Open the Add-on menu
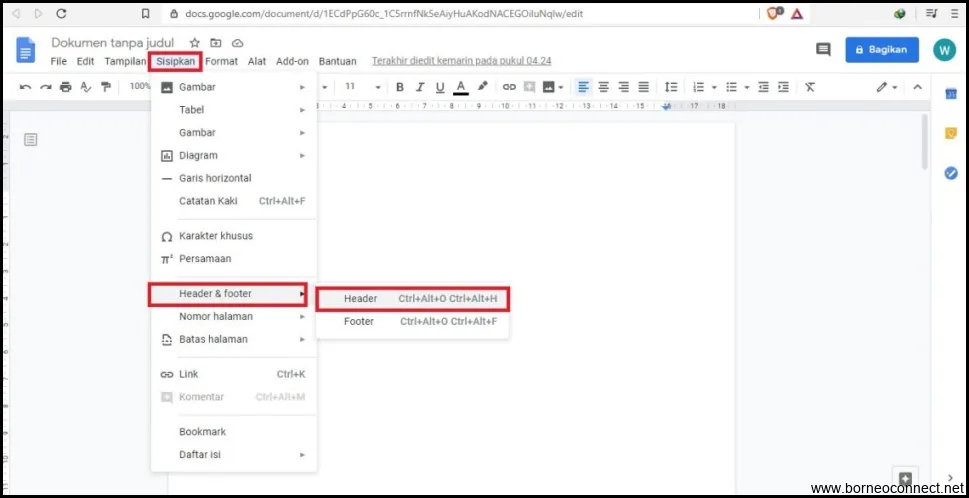Viewport: 969px width, 498px height. pos(292,61)
